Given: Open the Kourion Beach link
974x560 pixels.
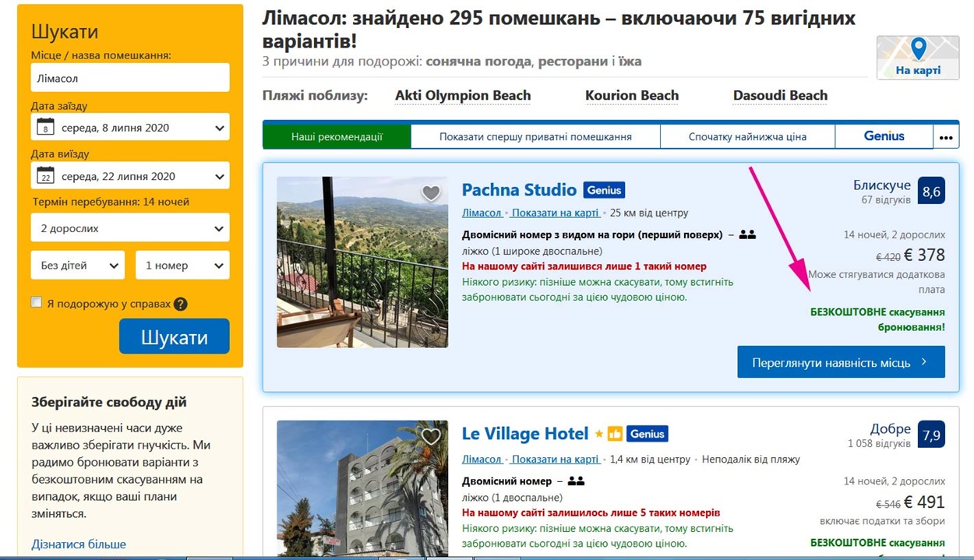Looking at the screenshot, I should pyautogui.click(x=632, y=96).
